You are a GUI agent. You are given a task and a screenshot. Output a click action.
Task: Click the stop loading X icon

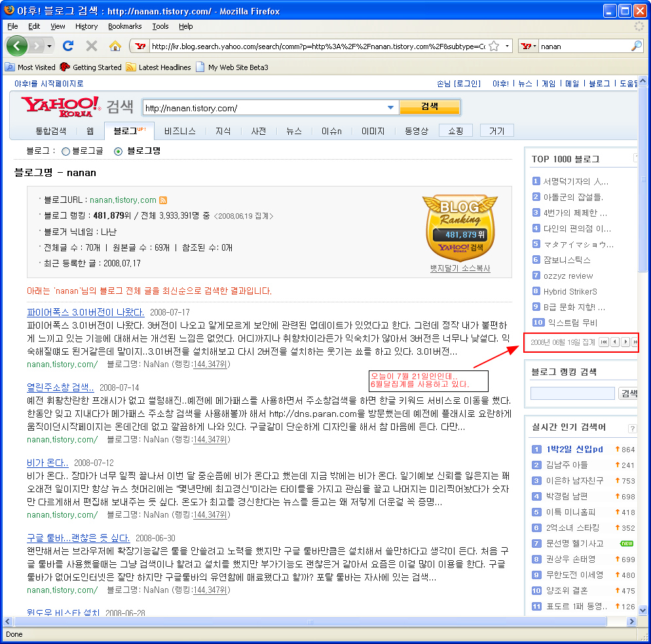pos(91,46)
